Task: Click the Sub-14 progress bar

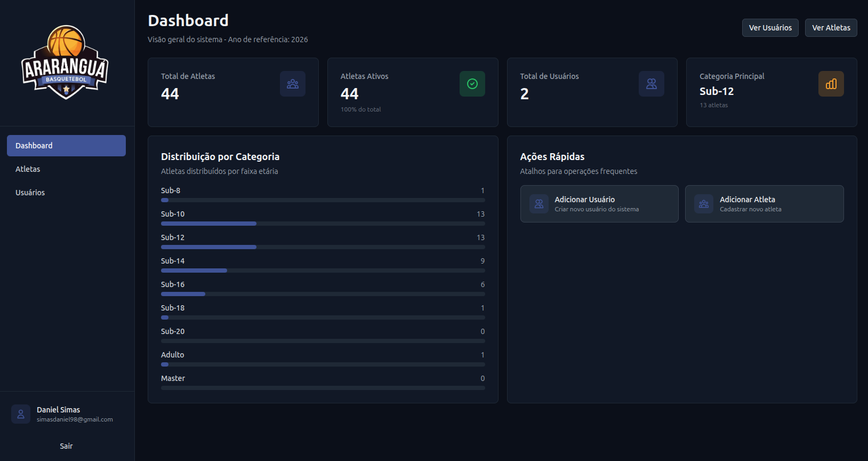Action: click(323, 271)
